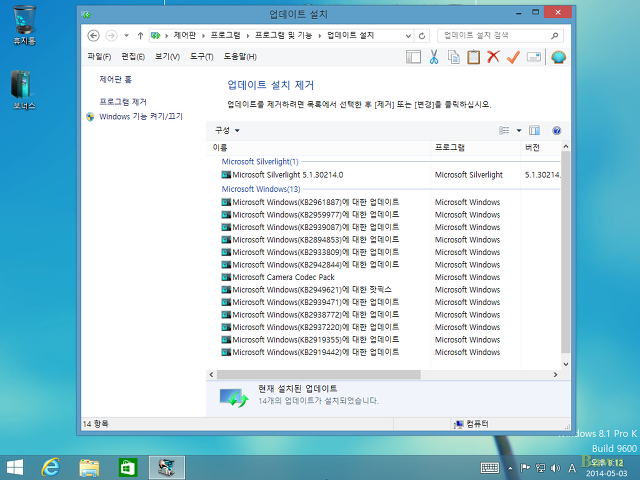Open the view options dropdown arrow

point(519,131)
